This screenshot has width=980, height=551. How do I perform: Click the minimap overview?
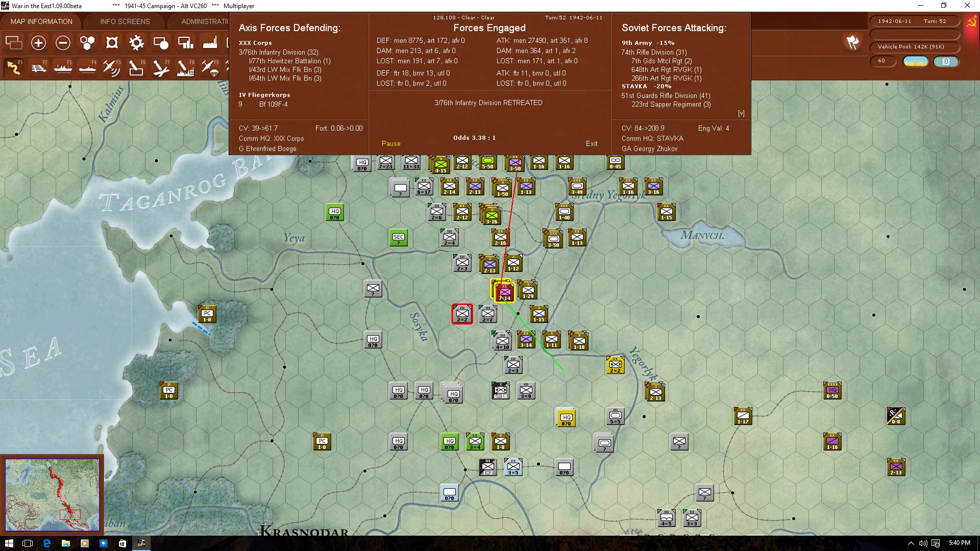click(x=52, y=495)
